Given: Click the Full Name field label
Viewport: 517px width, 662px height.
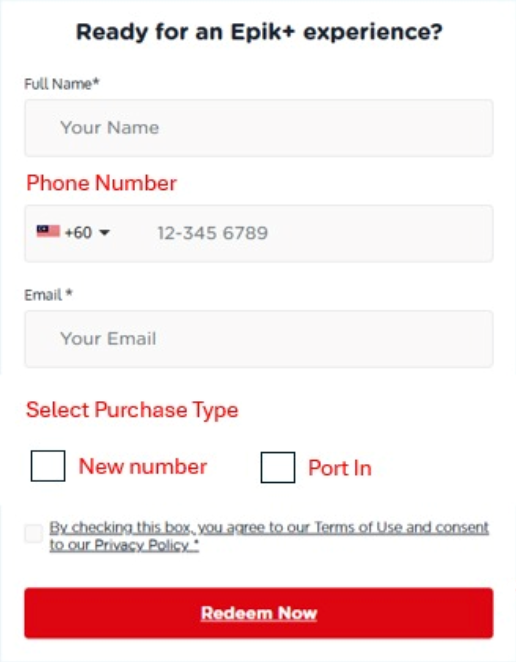Looking at the screenshot, I should [x=62, y=84].
